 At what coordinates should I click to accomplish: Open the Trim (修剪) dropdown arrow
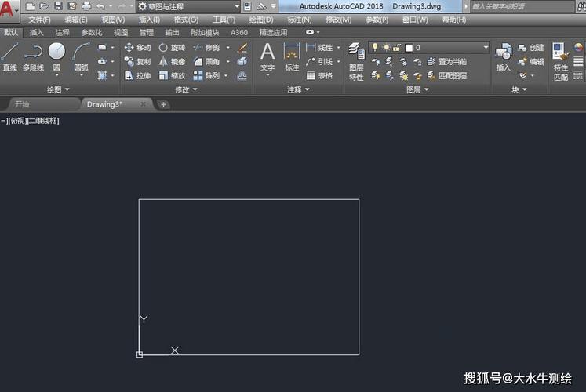click(x=228, y=47)
